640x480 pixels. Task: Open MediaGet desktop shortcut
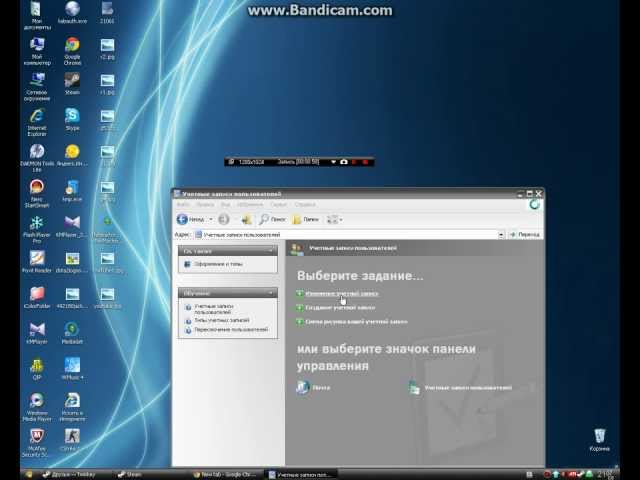[x=72, y=333]
